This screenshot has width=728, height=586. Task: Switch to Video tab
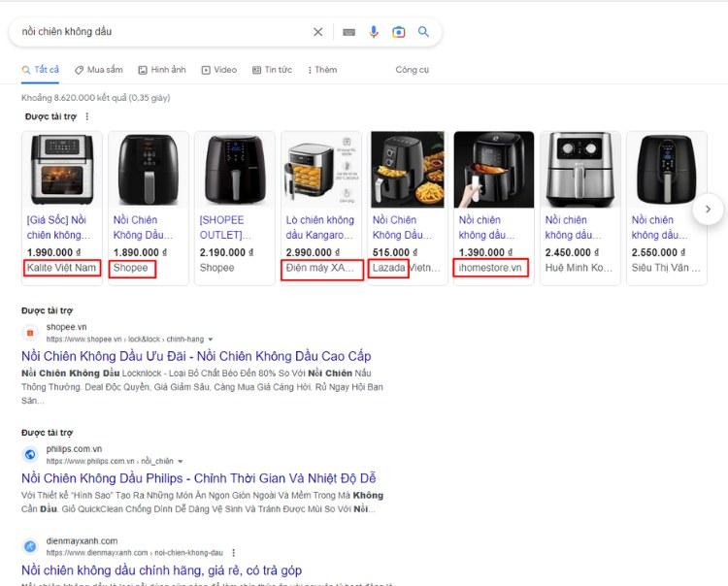(219, 70)
